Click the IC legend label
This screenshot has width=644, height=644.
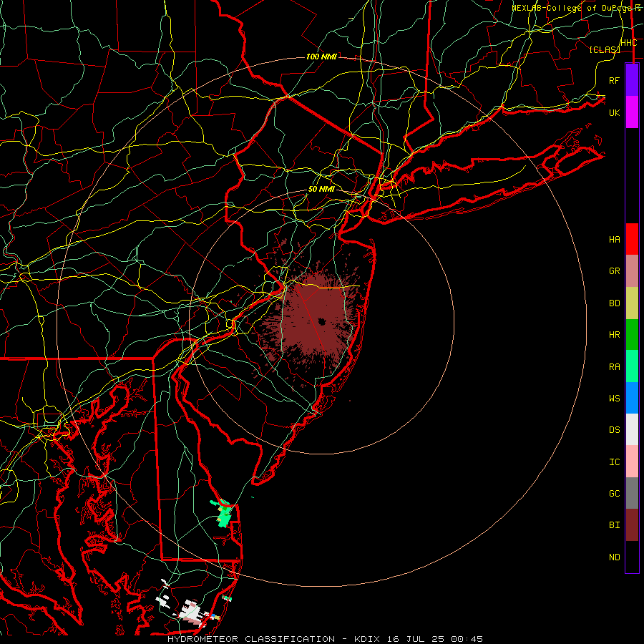(x=615, y=462)
